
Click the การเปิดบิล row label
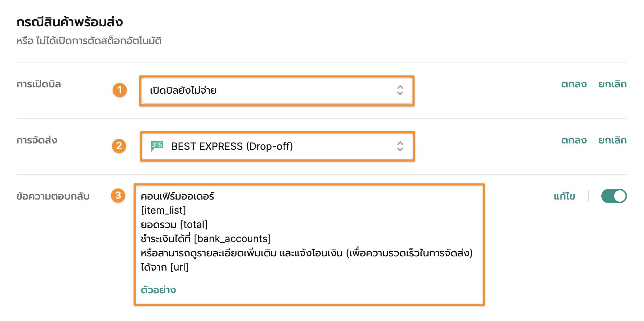pyautogui.click(x=39, y=84)
